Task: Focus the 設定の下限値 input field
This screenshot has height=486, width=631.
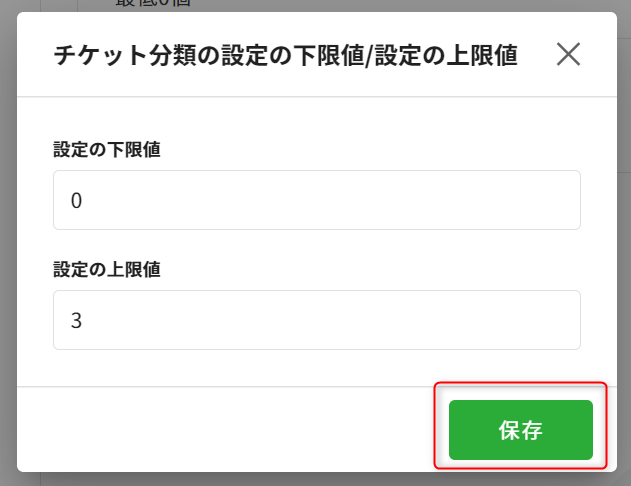Action: [x=317, y=200]
